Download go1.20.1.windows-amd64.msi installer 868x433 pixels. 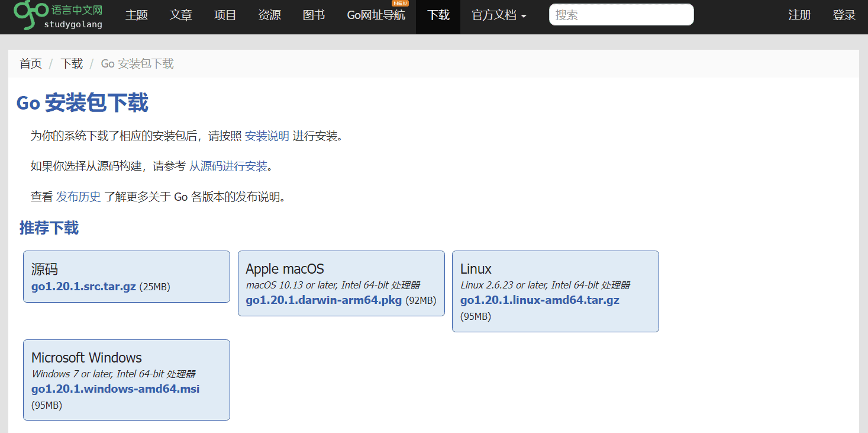[x=115, y=389]
